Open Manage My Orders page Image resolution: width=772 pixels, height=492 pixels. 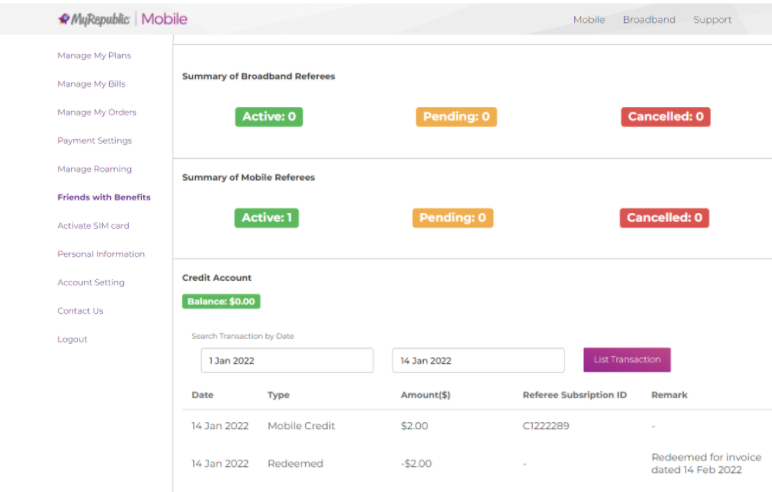96,112
